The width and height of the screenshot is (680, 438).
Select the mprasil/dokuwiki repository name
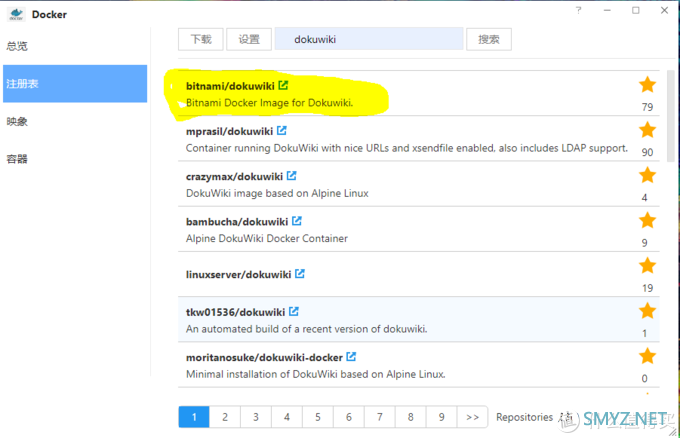(x=229, y=131)
